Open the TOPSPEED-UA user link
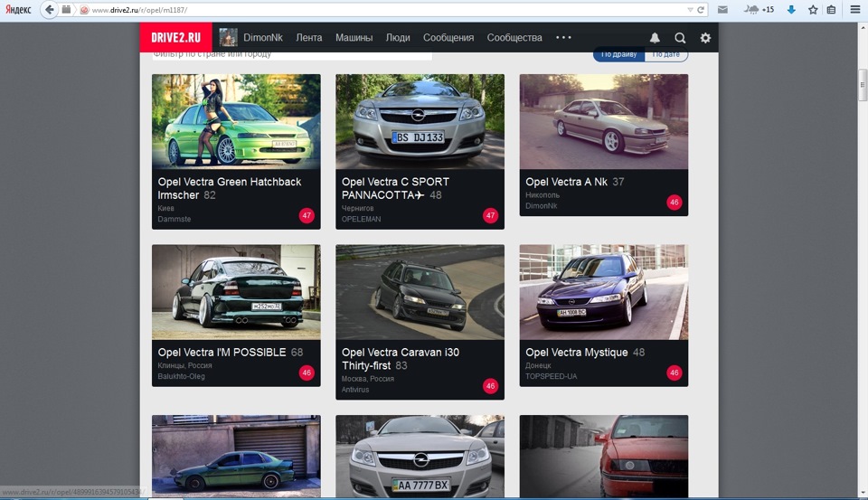Screen dimensions: 868x500 pyautogui.click(x=551, y=376)
